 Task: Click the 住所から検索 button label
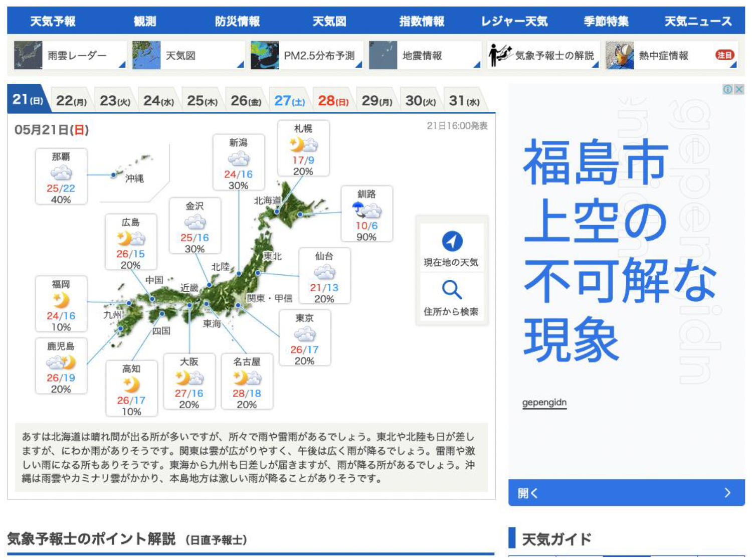(x=451, y=311)
